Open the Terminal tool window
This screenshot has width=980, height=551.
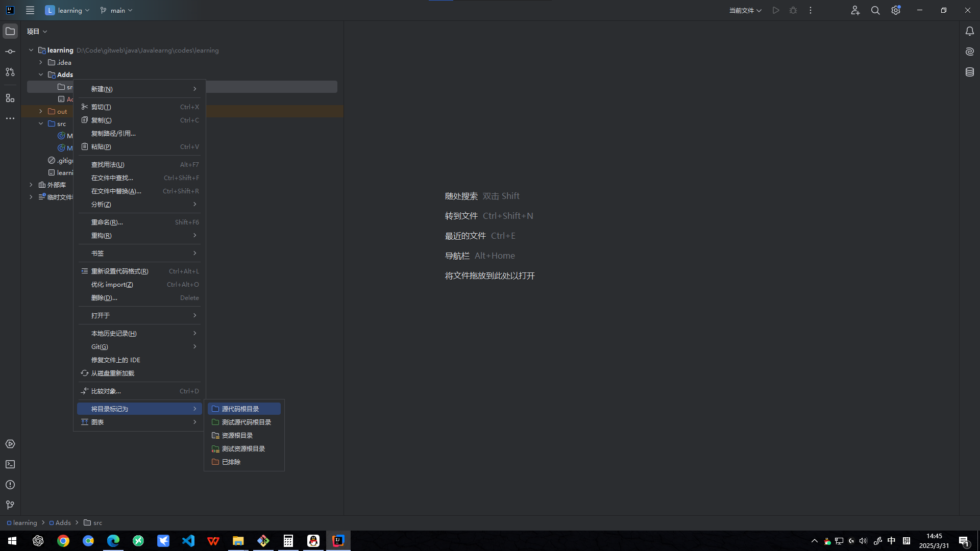[x=10, y=464]
